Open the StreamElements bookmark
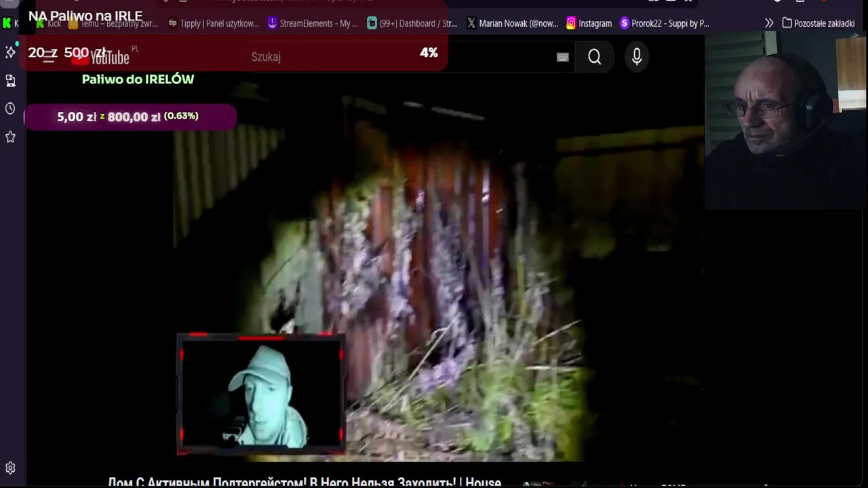Image resolution: width=868 pixels, height=488 pixels. click(313, 24)
